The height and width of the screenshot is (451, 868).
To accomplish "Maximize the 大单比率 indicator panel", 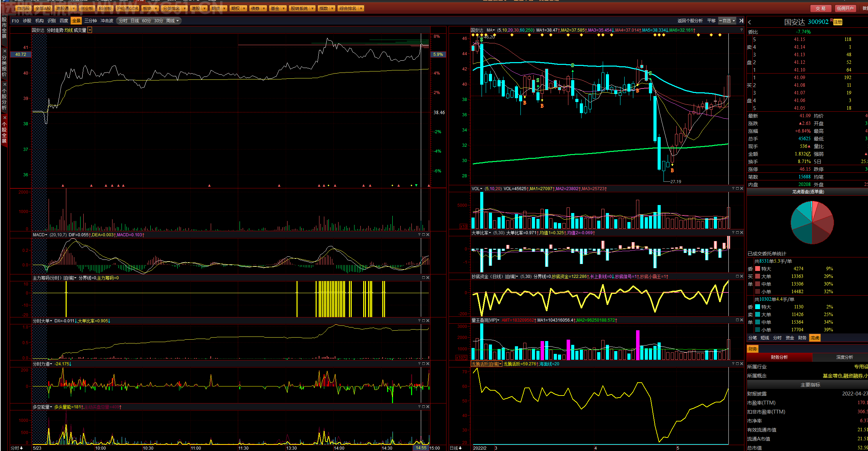I will click(737, 232).
